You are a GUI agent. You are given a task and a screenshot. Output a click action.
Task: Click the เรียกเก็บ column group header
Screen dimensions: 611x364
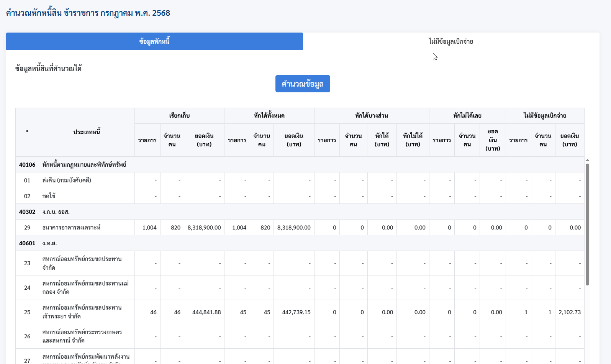179,116
